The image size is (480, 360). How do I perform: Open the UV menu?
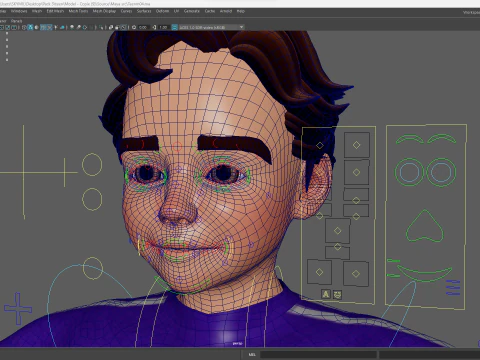tap(176, 11)
